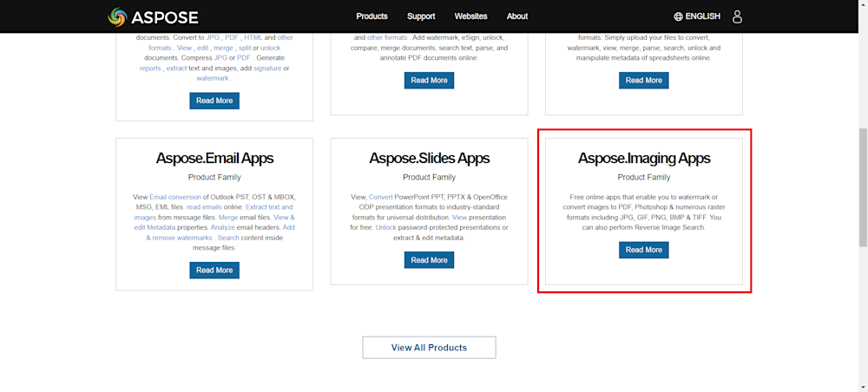
Task: Click 'other formats' link in the eSign card
Action: [387, 37]
